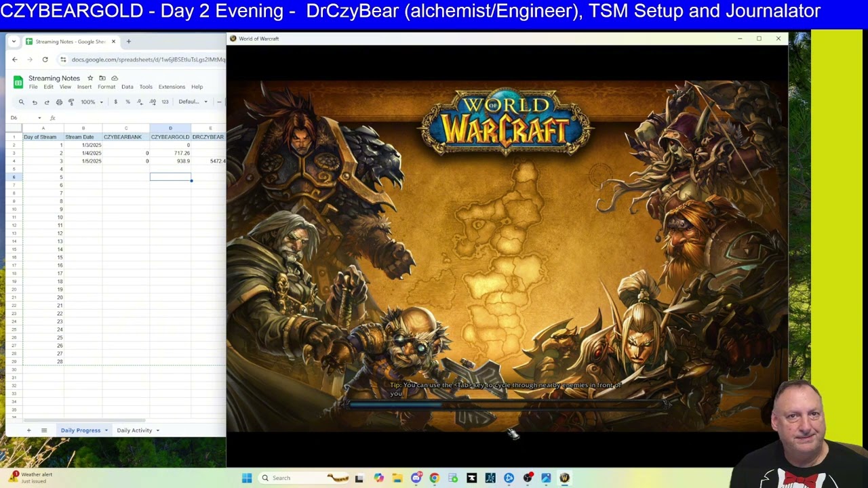Open the File menu
This screenshot has height=488, width=868.
[33, 87]
